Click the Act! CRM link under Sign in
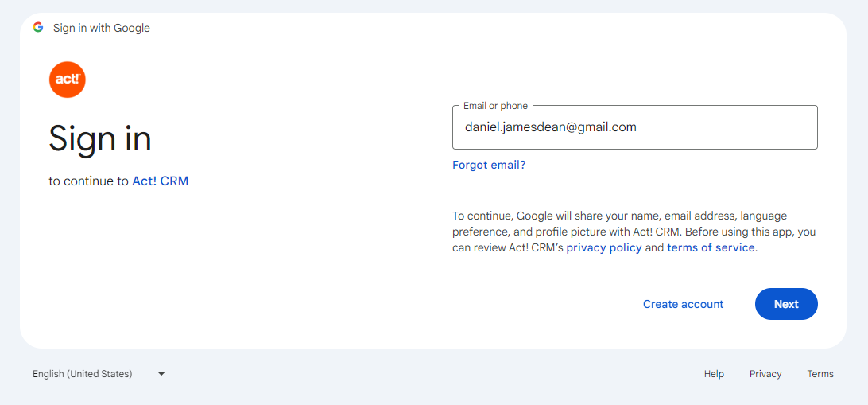The height and width of the screenshot is (405, 868). [160, 181]
